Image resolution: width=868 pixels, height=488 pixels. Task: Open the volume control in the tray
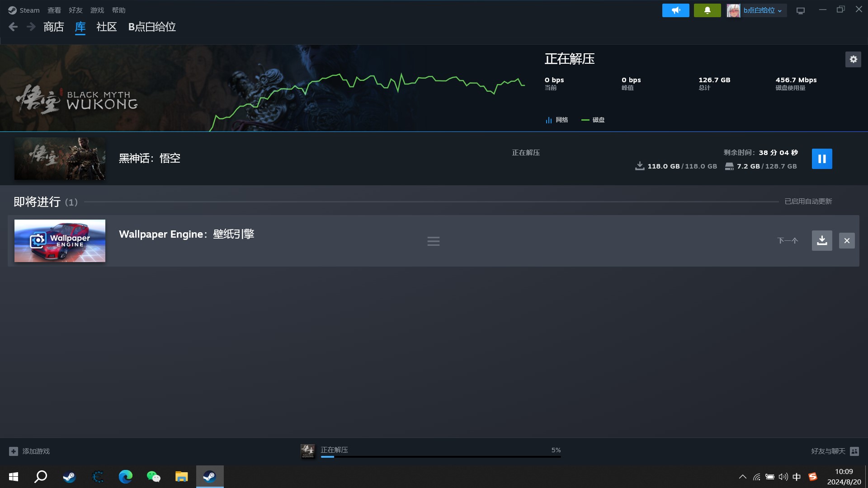[783, 477]
